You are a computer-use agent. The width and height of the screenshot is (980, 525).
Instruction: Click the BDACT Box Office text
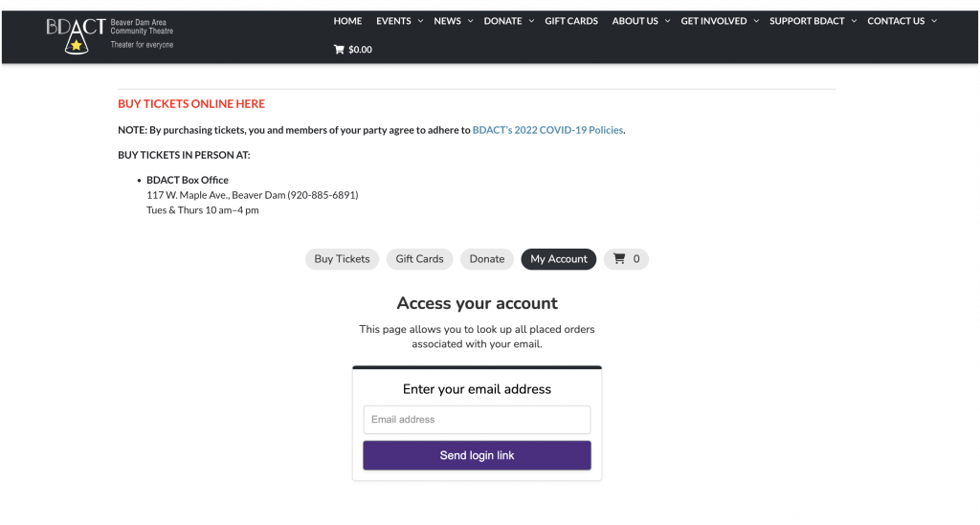click(188, 180)
